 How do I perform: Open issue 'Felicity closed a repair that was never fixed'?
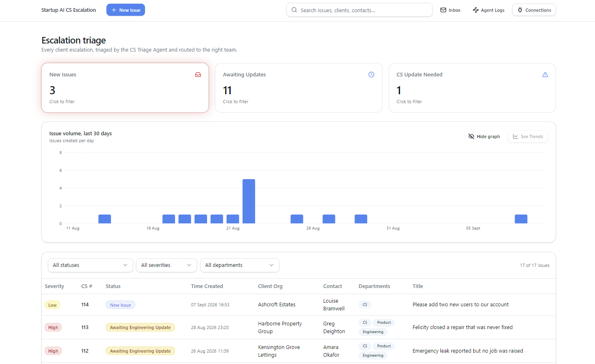click(463, 327)
